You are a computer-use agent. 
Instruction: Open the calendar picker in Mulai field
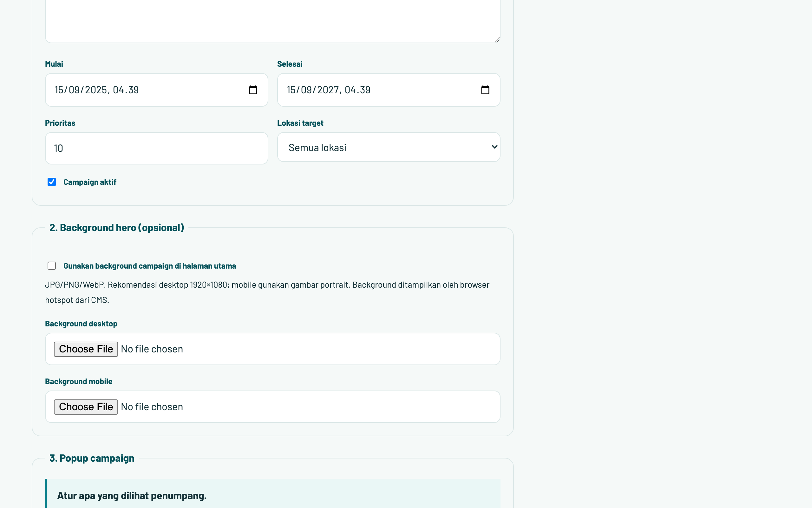pos(253,90)
